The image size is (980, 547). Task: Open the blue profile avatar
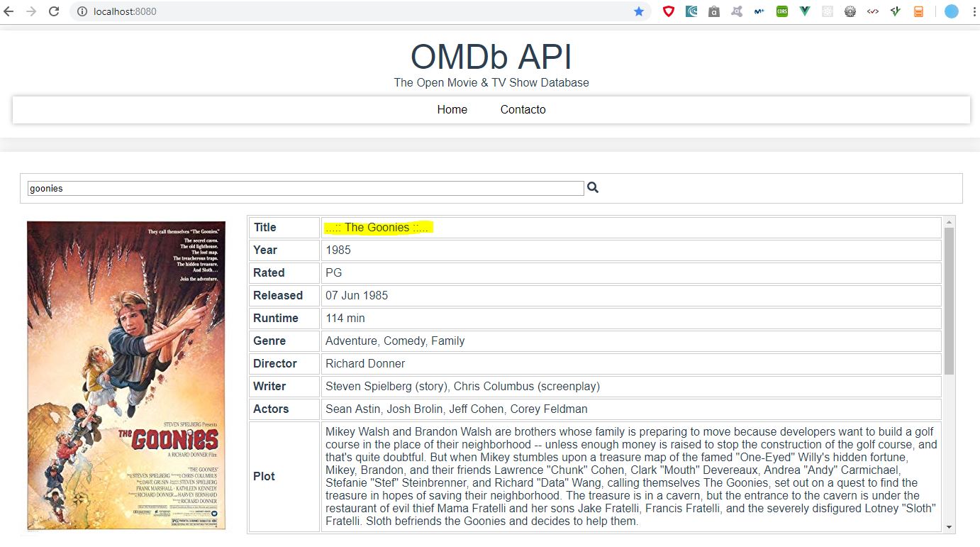tap(951, 11)
